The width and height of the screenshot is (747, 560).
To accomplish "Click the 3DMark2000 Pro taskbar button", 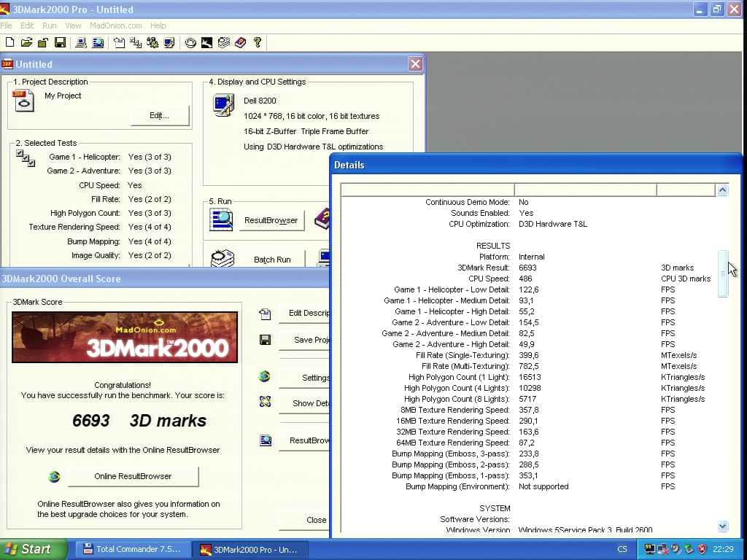I will tap(250, 550).
